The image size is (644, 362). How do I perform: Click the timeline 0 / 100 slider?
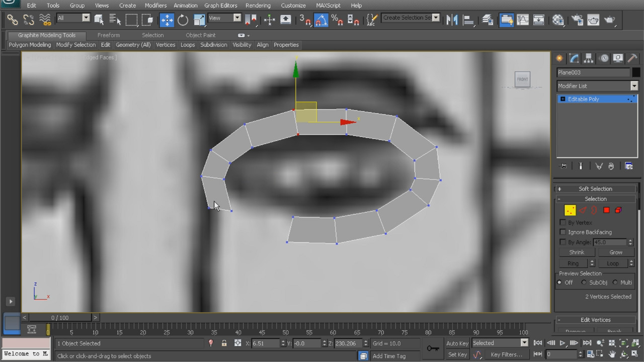pyautogui.click(x=60, y=318)
